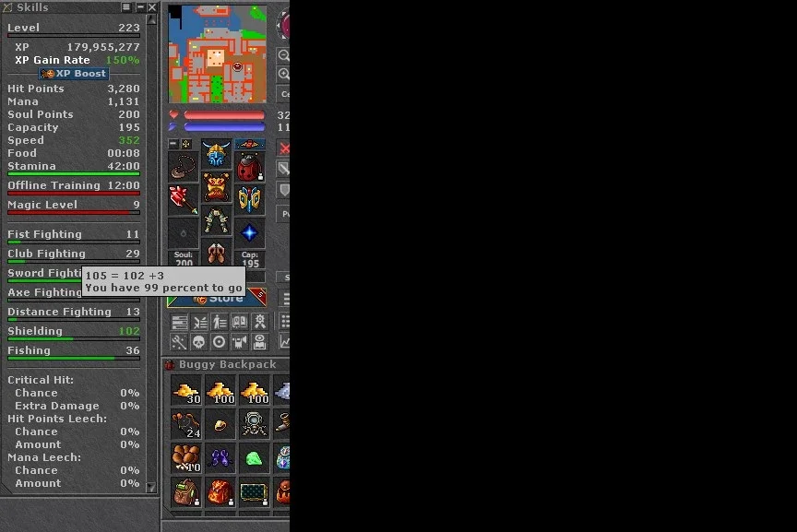Open the person-with-list VIP icon
The height and width of the screenshot is (532, 797).
coord(220,322)
